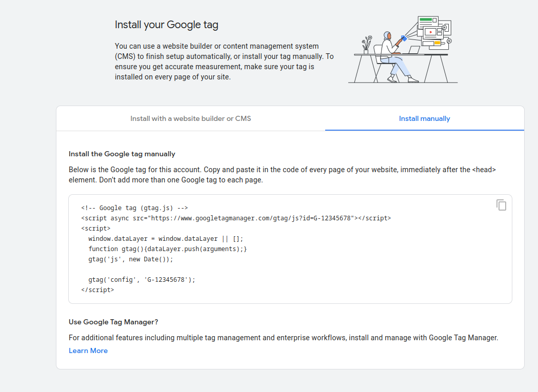Screen dimensions: 538x392
Task: Click the 'Install the Google tag manually' heading
Action: click(x=122, y=154)
